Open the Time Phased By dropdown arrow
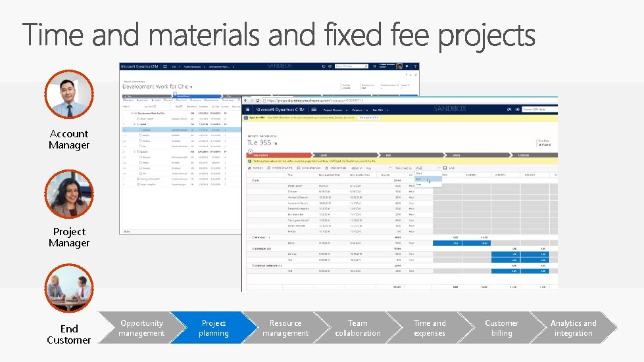This screenshot has height=362, width=644. tap(439, 168)
